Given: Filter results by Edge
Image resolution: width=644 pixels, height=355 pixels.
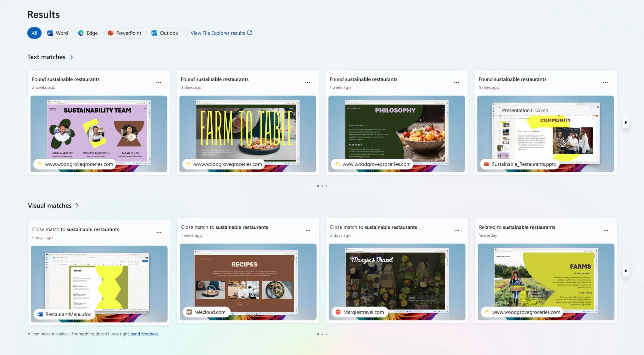Looking at the screenshot, I should [88, 33].
